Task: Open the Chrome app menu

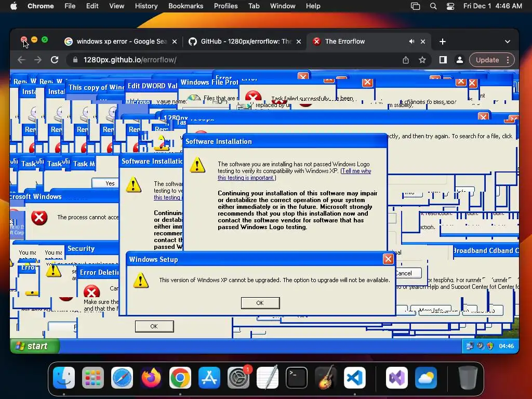Action: pyautogui.click(x=41, y=6)
